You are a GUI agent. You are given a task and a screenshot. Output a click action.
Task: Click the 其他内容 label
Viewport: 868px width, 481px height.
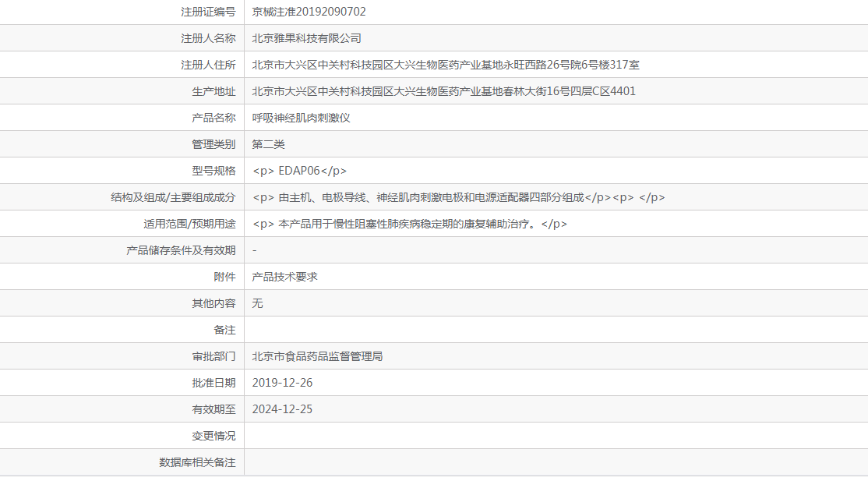click(213, 304)
